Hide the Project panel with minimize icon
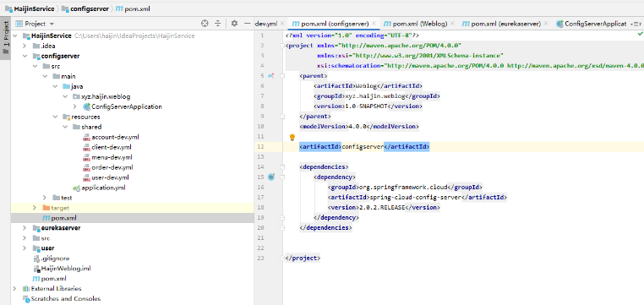 coord(248,24)
